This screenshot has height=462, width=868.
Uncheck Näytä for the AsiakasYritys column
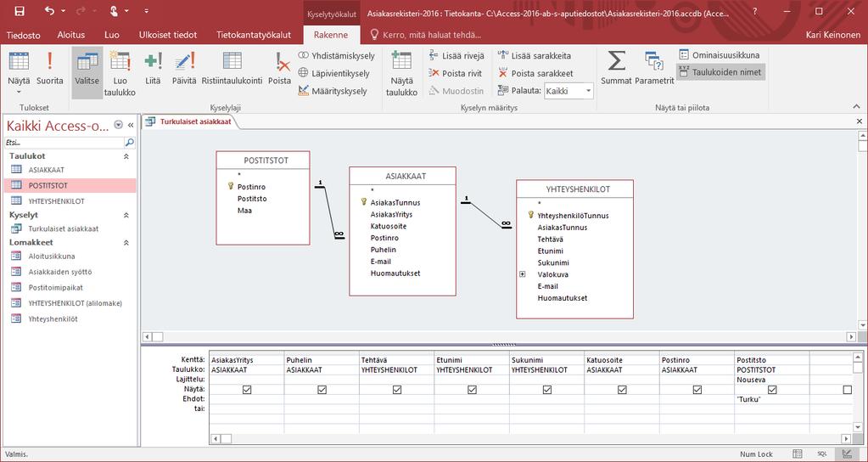(247, 390)
